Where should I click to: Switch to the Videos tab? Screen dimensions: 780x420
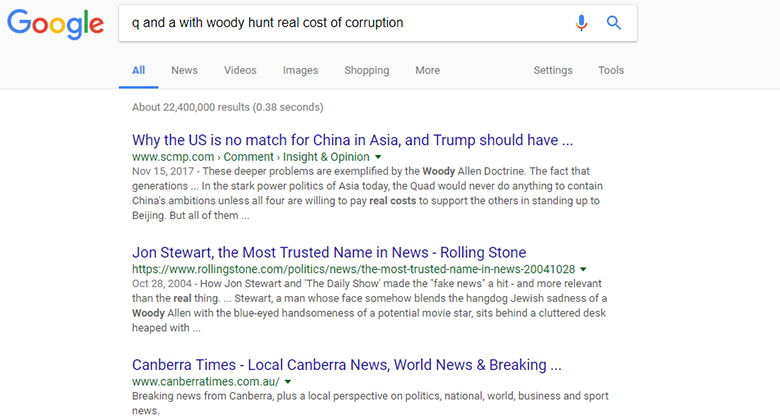tap(240, 71)
